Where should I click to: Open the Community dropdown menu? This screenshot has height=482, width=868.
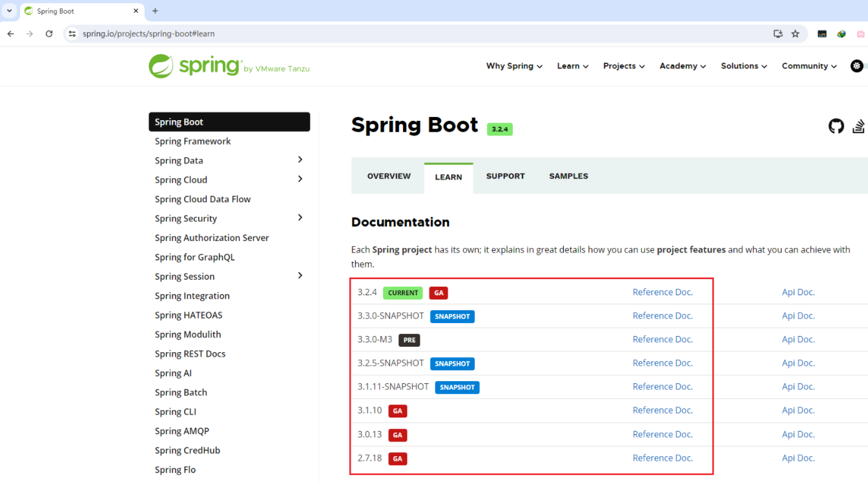point(807,65)
